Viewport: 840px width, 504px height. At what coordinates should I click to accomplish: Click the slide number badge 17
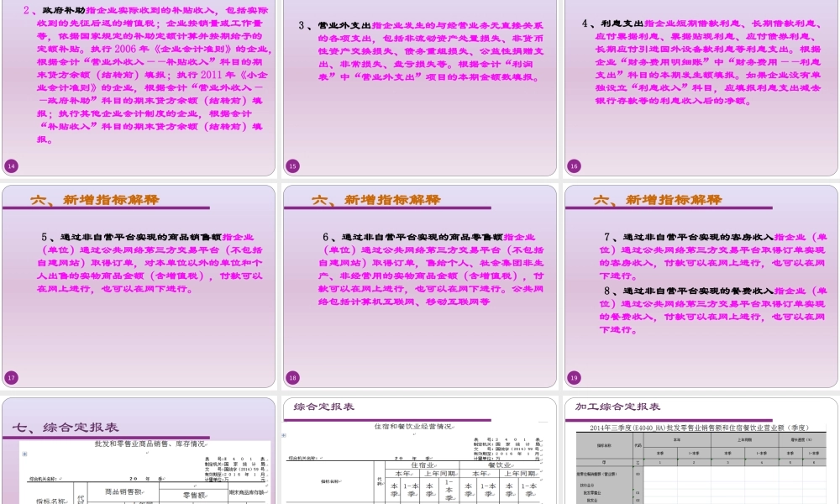[x=11, y=378]
